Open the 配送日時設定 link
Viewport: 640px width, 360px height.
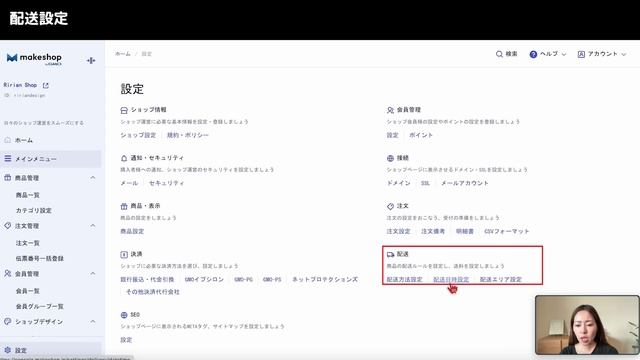click(x=451, y=280)
